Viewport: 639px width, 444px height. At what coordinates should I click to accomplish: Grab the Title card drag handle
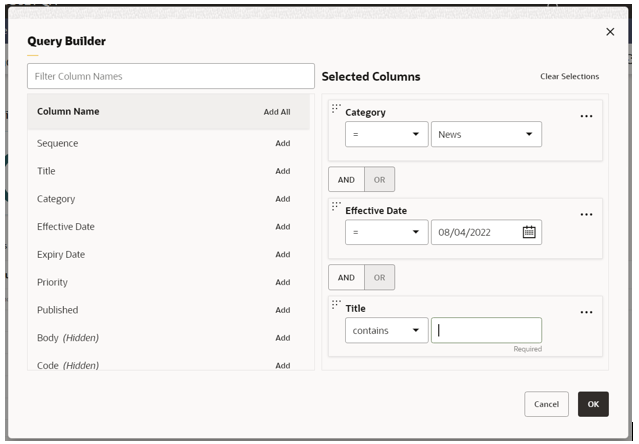pyautogui.click(x=336, y=305)
